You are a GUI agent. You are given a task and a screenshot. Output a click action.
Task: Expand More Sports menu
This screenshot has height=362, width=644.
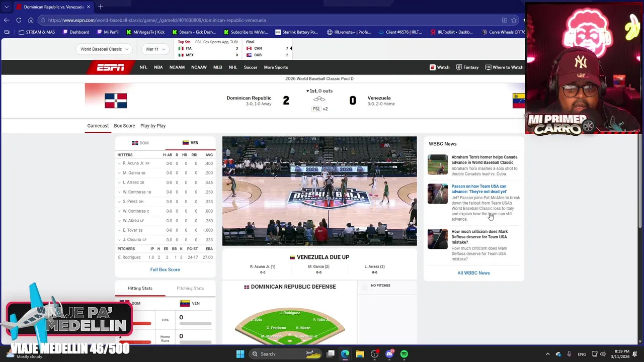(276, 67)
